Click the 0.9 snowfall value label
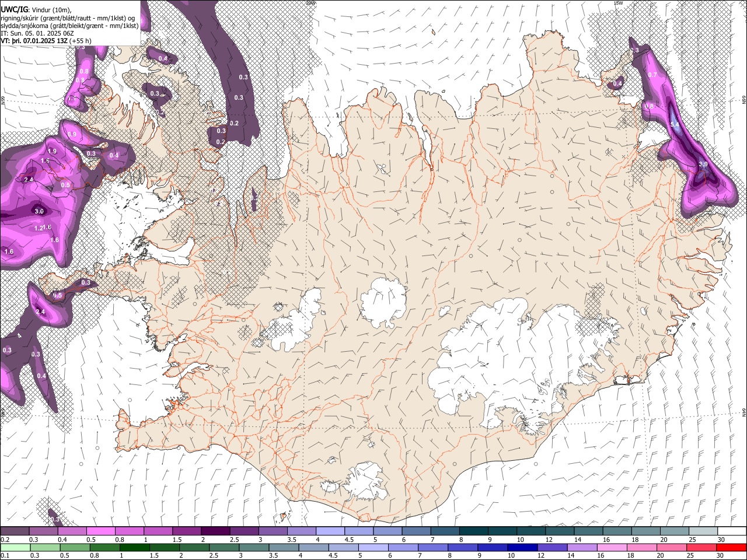This screenshot has width=747, height=560. pyautogui.click(x=72, y=134)
